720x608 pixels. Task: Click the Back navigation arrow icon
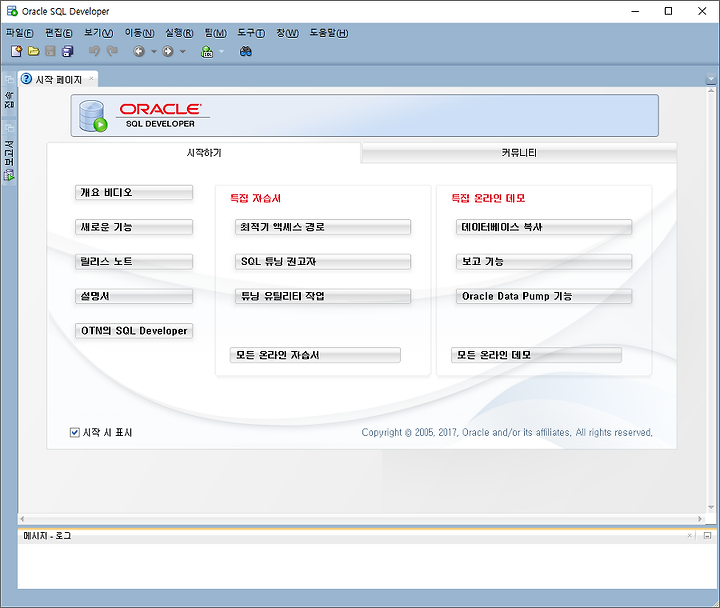click(139, 51)
